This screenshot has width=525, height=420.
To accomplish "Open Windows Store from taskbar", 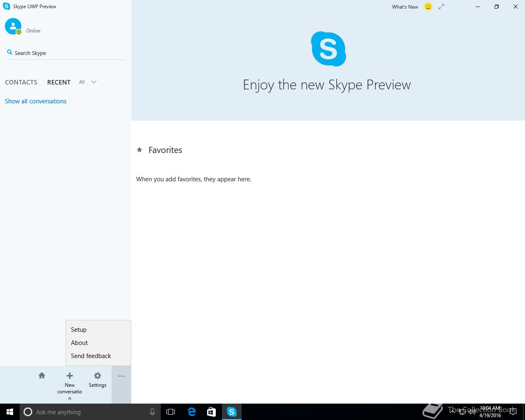I will point(211,412).
